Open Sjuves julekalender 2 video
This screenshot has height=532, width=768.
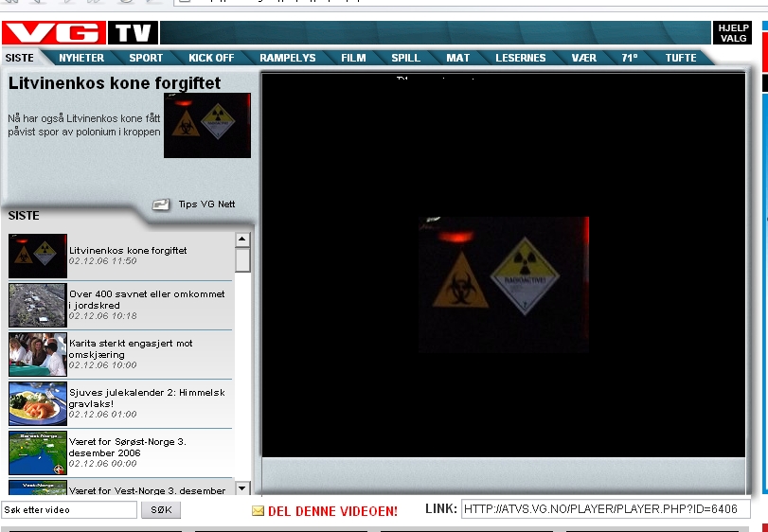(147, 398)
